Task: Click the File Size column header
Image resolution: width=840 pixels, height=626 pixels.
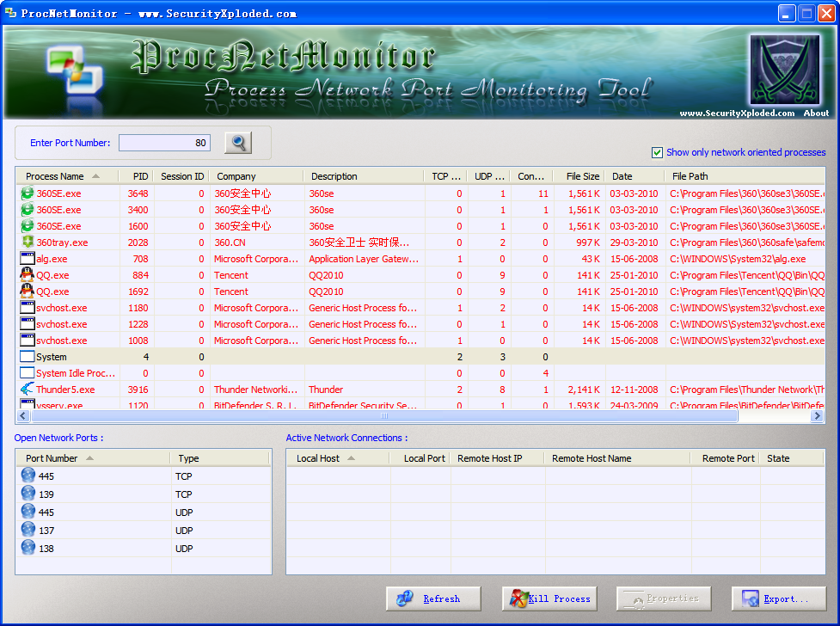Action: coord(582,176)
